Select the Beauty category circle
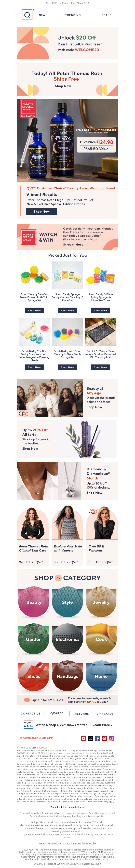Image resolution: width=135 pixels, height=868 pixels. (x=34, y=602)
